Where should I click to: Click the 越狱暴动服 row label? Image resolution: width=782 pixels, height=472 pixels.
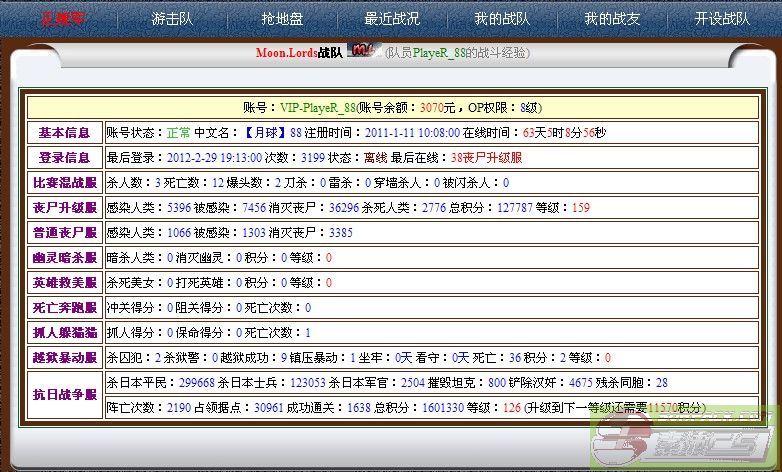pyautogui.click(x=65, y=357)
